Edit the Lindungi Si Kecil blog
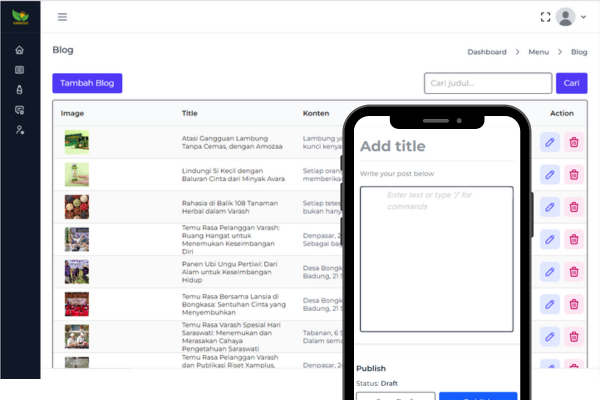600x400 pixels. (x=550, y=175)
